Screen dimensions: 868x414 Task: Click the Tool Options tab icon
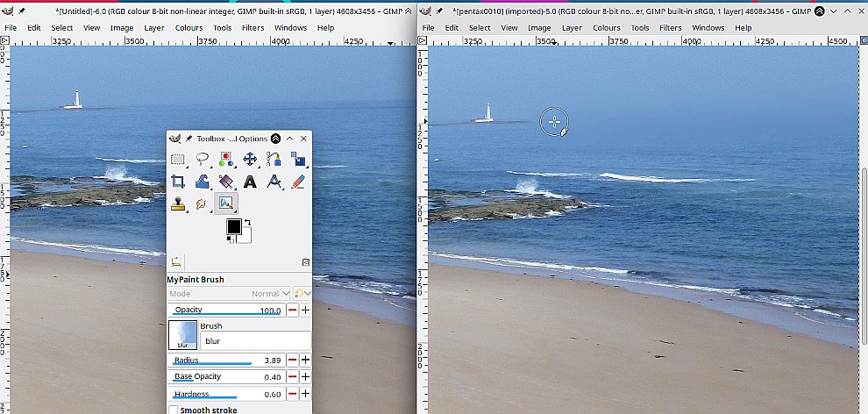176,261
